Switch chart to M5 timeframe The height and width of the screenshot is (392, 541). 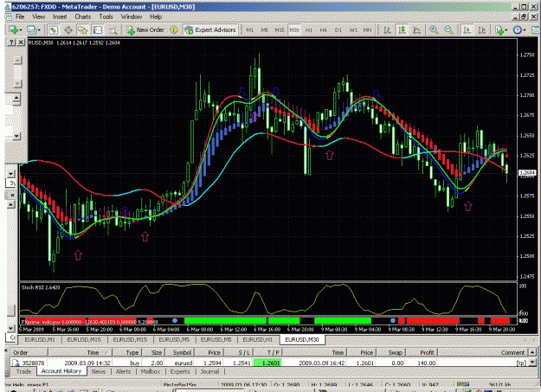tap(264, 30)
